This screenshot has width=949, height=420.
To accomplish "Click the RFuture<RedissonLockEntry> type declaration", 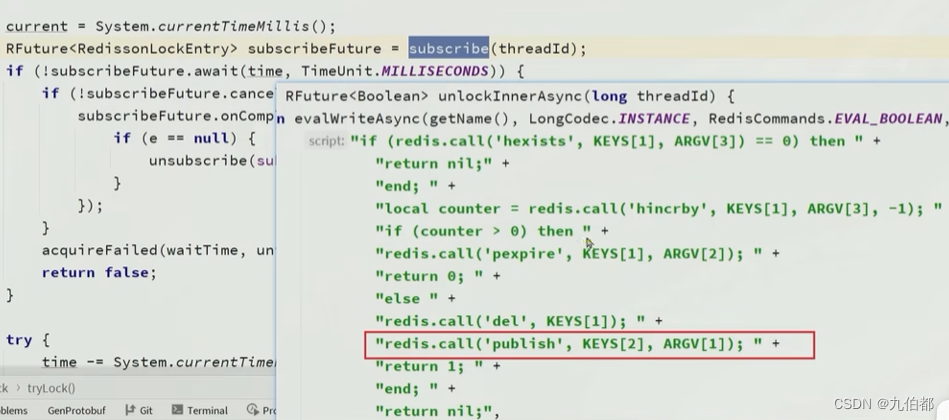I will click(122, 48).
